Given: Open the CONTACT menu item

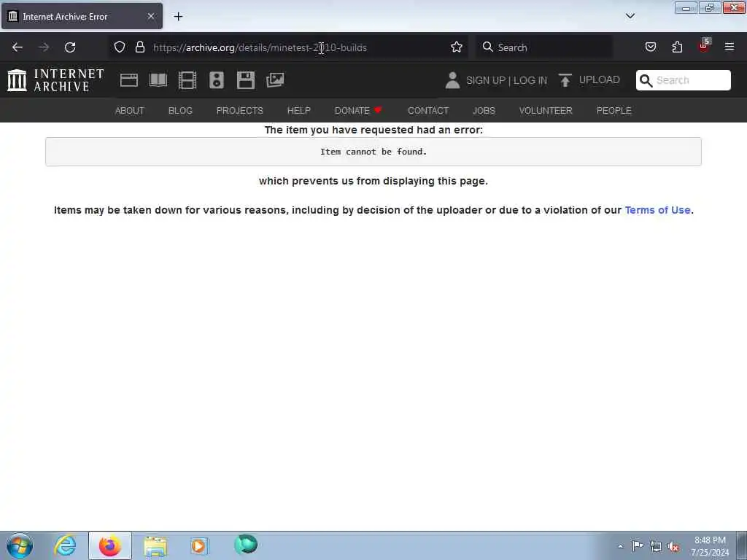Looking at the screenshot, I should (x=428, y=111).
